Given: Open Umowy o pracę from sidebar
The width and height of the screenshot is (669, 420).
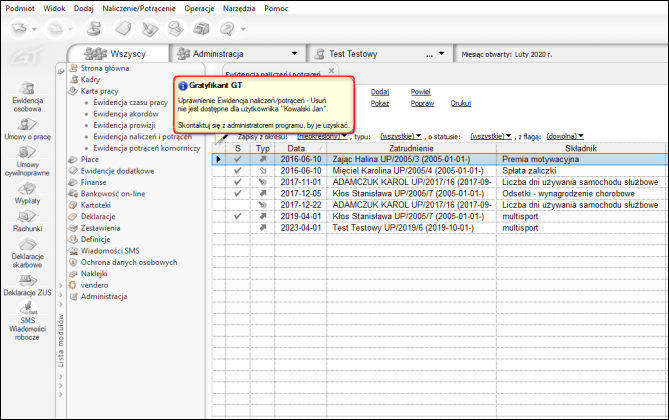Looking at the screenshot, I should (x=27, y=125).
